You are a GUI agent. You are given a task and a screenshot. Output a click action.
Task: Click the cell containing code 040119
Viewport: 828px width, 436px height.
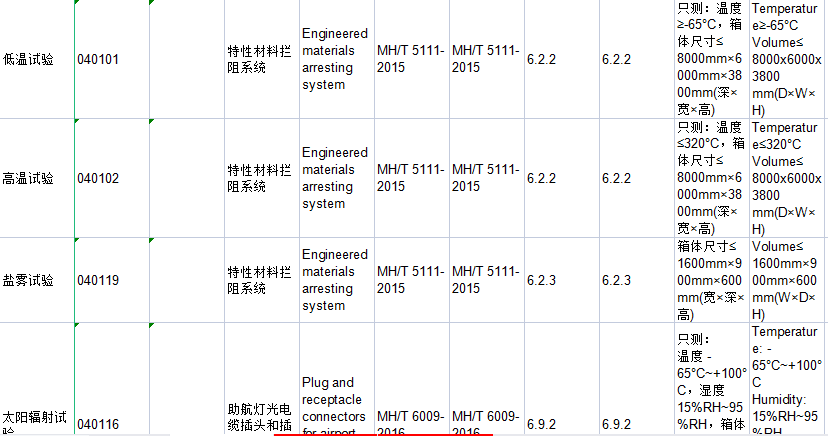98,280
